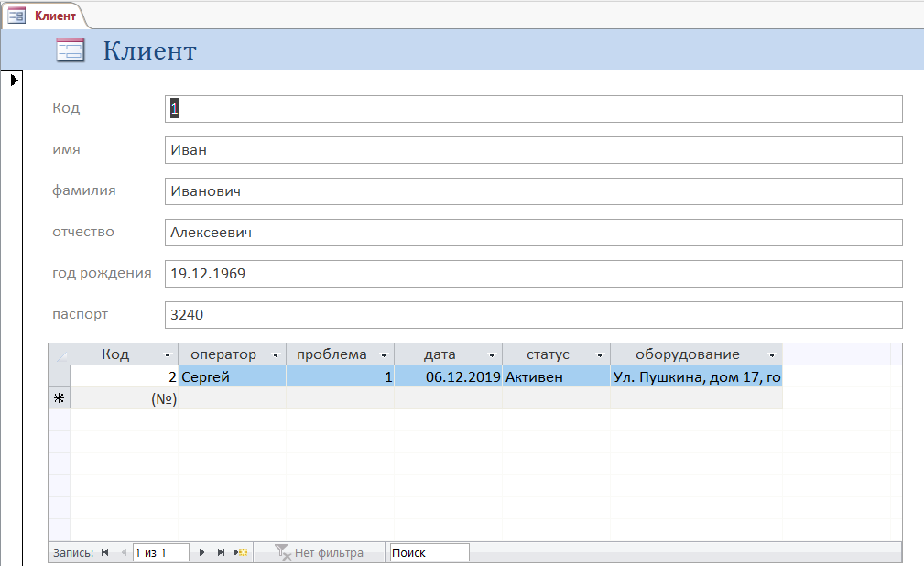Click the отчество field with Алексеевич

[533, 233]
